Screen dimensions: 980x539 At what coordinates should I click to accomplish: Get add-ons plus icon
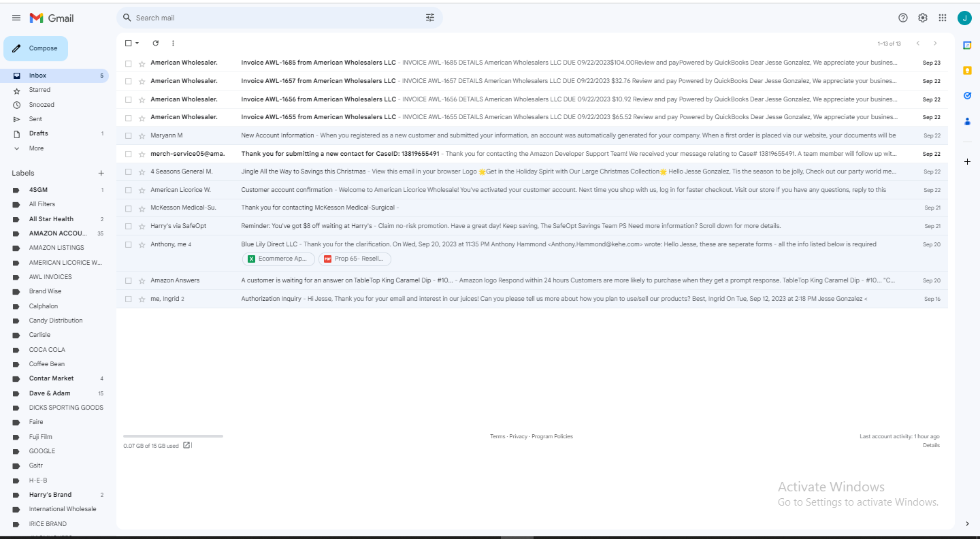pyautogui.click(x=967, y=162)
